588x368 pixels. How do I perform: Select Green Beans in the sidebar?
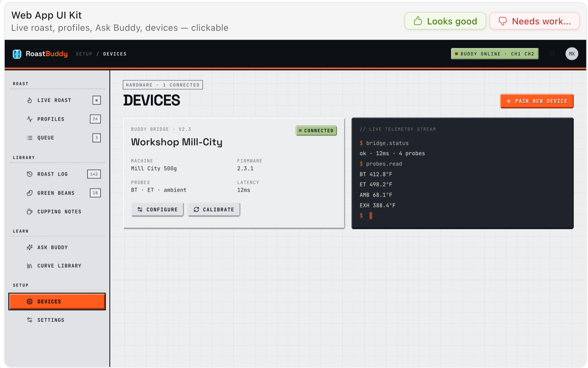[x=57, y=193]
